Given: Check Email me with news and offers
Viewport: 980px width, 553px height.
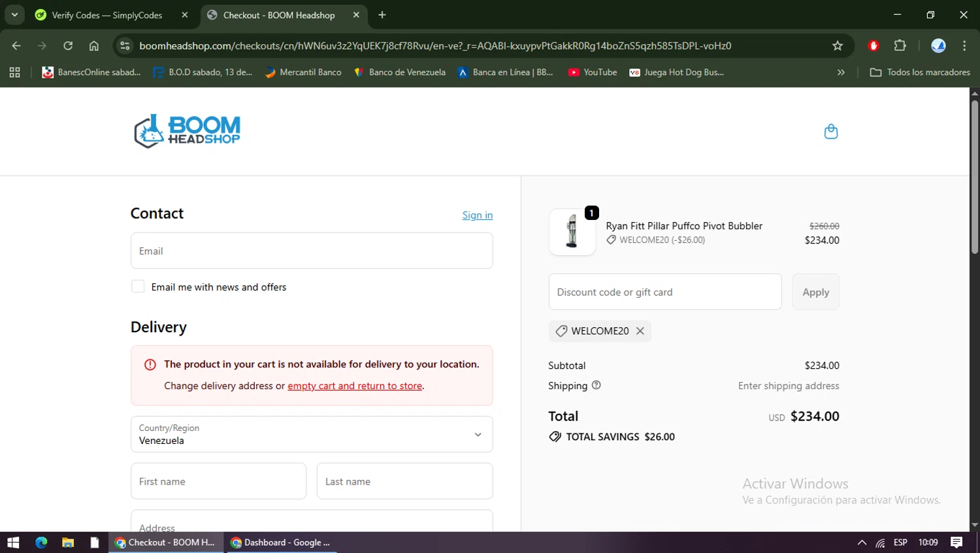Looking at the screenshot, I should click(138, 287).
